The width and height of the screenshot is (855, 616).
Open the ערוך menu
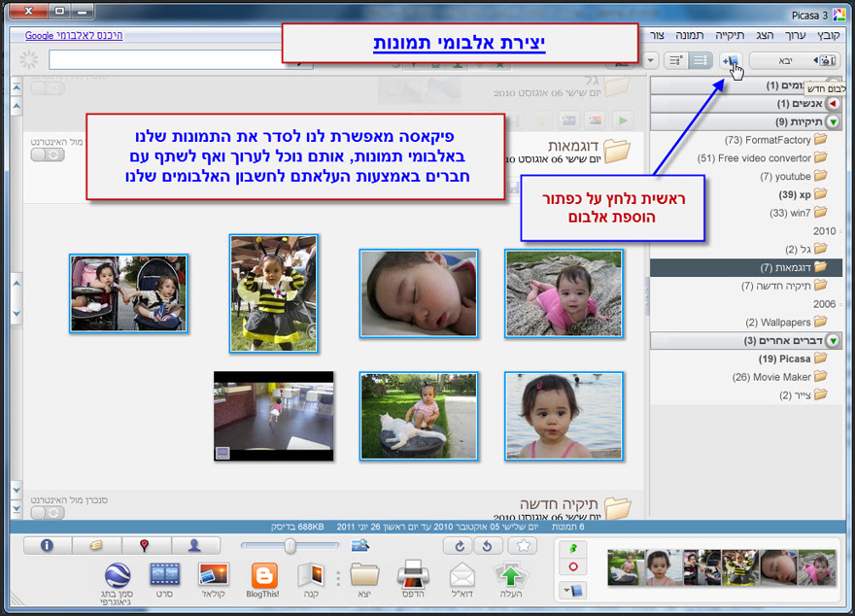coord(796,35)
